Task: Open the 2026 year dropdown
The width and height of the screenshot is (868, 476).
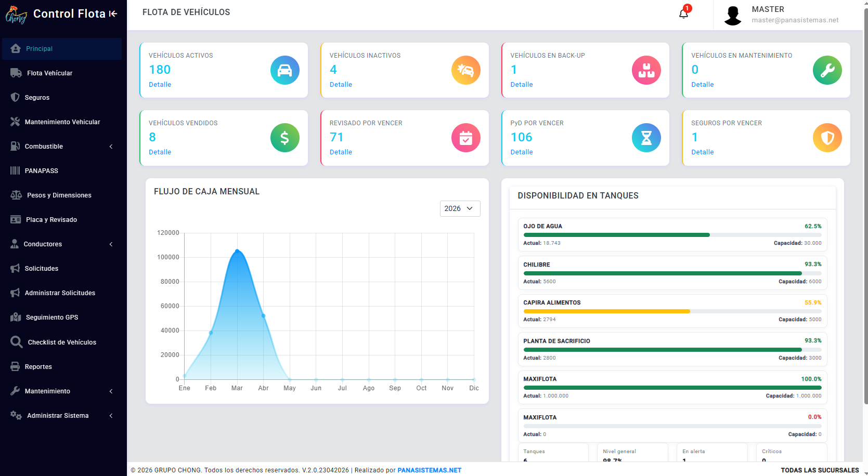Action: point(460,208)
